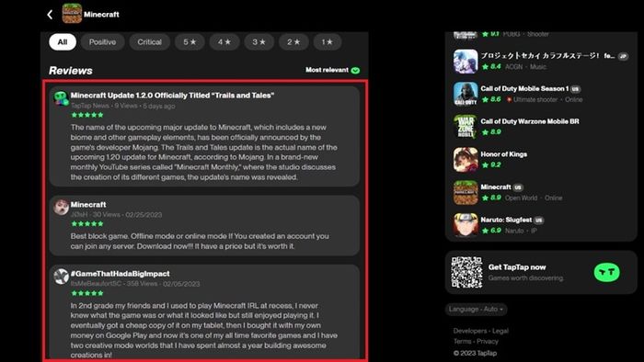Open the Minecraft icon in the header
644x362 pixels.
tap(72, 14)
